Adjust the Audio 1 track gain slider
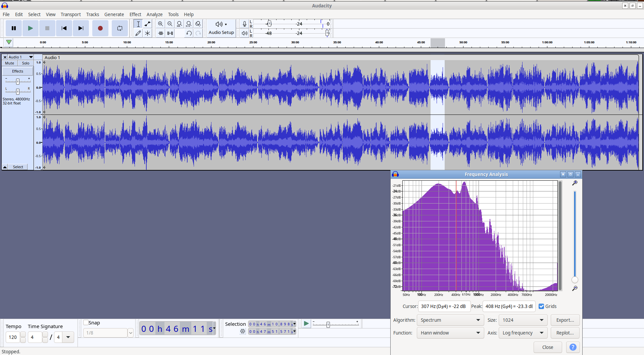 click(18, 81)
